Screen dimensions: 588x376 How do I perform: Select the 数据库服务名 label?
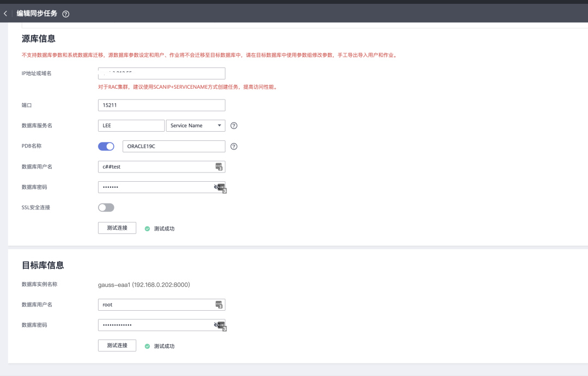[x=37, y=126]
